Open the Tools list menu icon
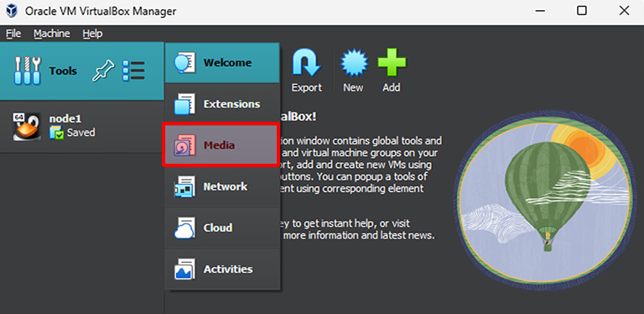 (x=133, y=71)
